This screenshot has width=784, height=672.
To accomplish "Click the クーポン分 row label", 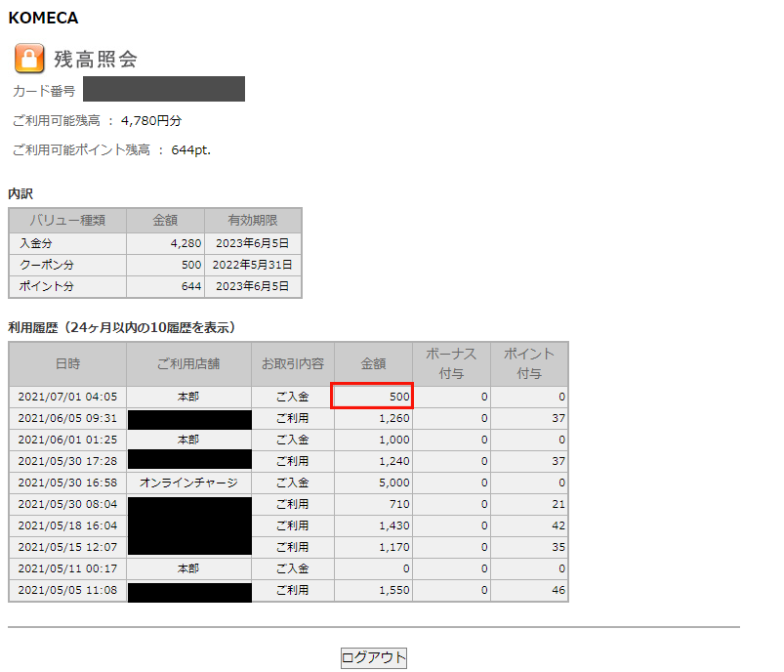I will tap(47, 265).
